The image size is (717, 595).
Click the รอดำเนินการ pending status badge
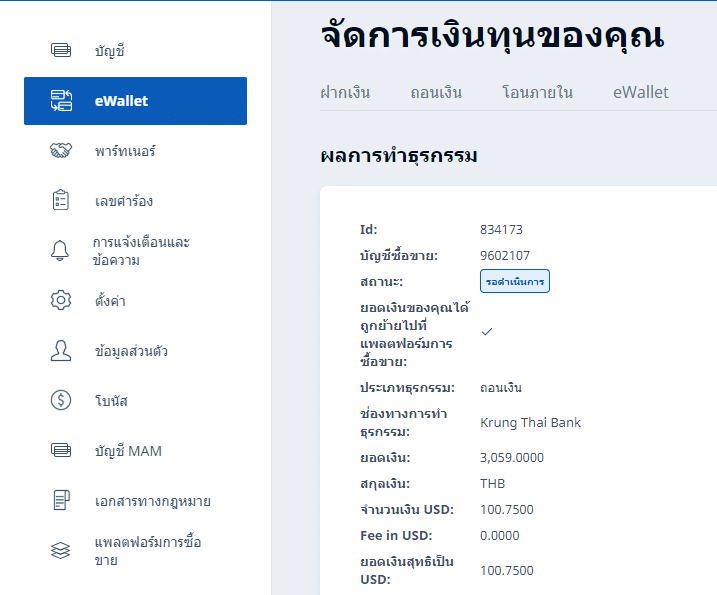(x=514, y=281)
